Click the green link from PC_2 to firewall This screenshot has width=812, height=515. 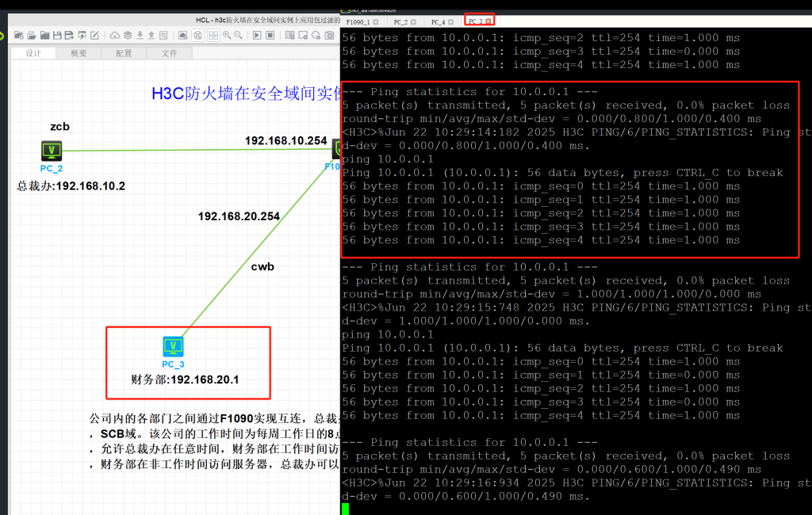pos(197,150)
